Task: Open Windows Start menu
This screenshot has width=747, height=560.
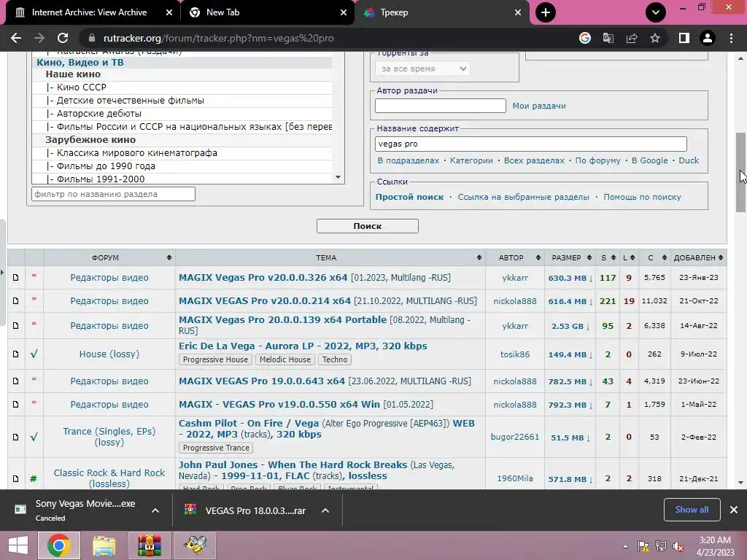Action: (x=18, y=545)
